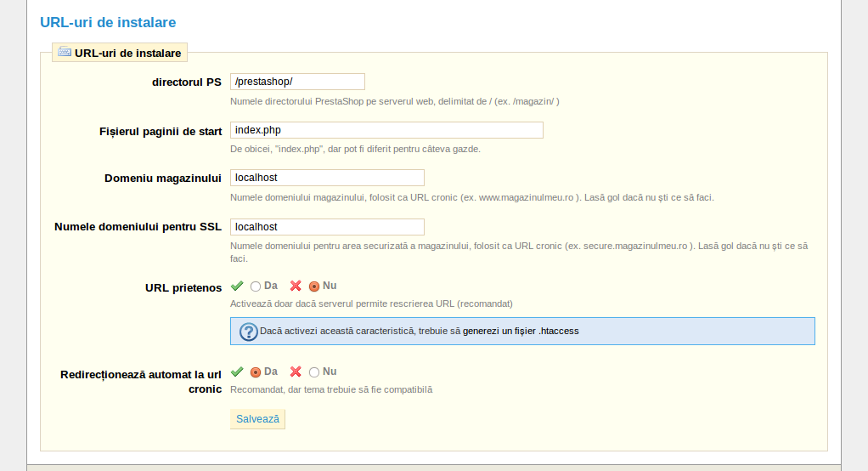Focus the Fișierul paginii de start field
This screenshot has width=868, height=471.
click(x=386, y=130)
